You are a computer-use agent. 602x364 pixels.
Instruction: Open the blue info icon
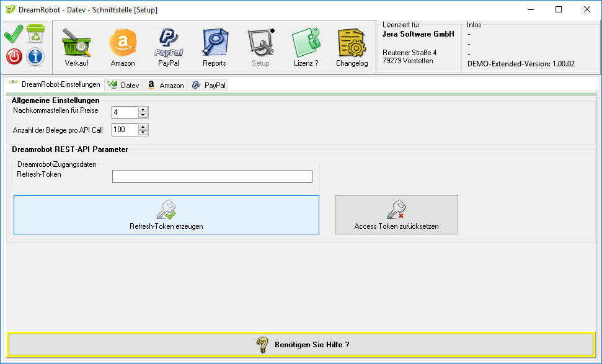click(35, 56)
